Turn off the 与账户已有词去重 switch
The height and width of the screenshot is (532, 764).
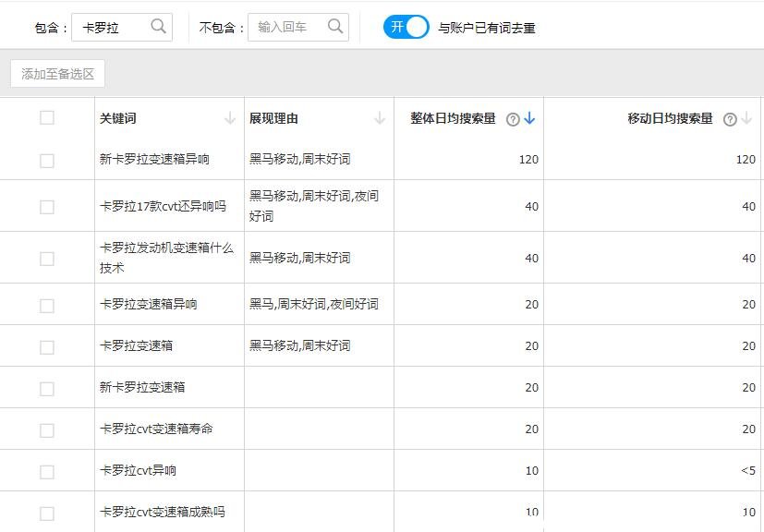click(406, 28)
